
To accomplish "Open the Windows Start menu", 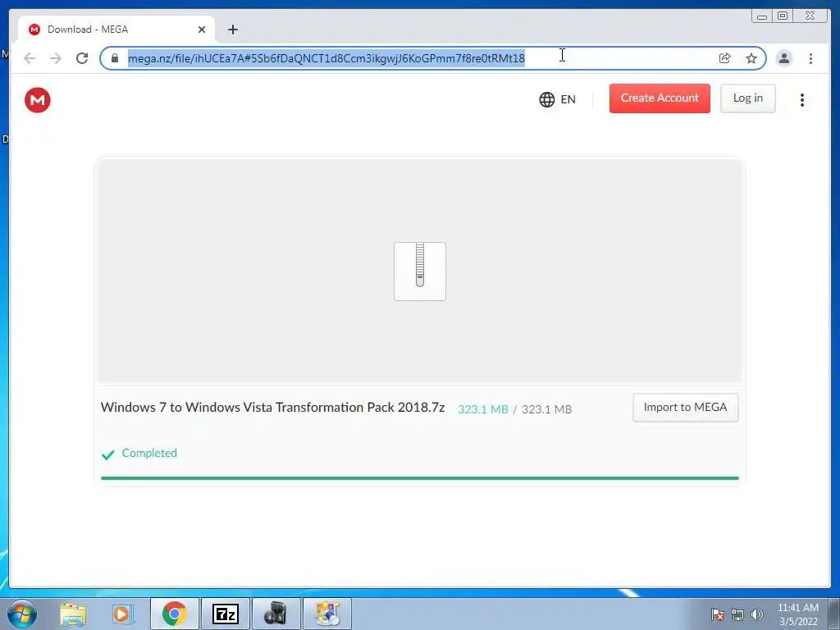I will pyautogui.click(x=22, y=614).
